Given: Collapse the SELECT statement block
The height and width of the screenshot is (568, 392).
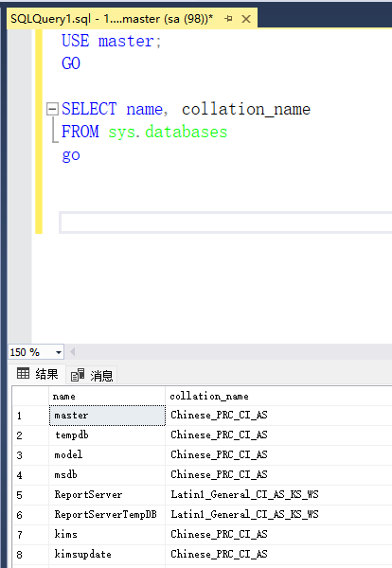Looking at the screenshot, I should [x=52, y=109].
